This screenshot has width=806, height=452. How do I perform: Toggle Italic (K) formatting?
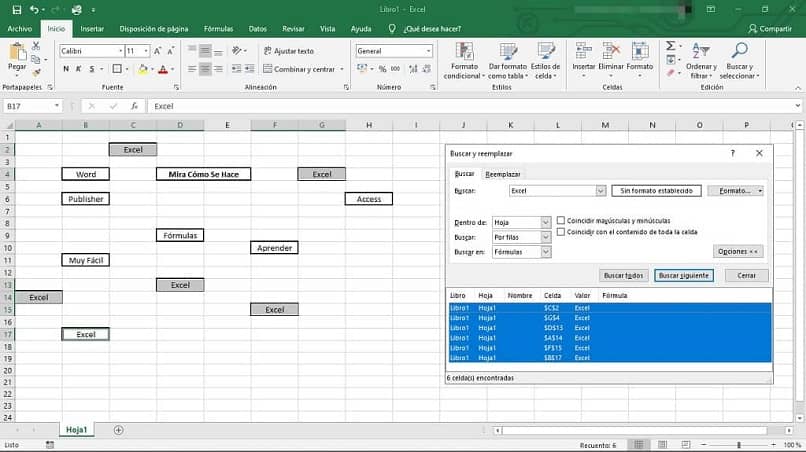tap(79, 69)
